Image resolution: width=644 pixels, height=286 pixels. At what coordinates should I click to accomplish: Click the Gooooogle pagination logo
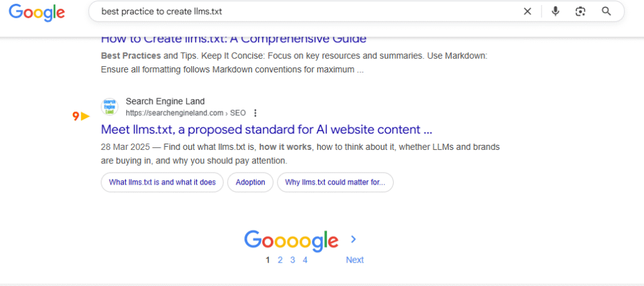pyautogui.click(x=291, y=240)
